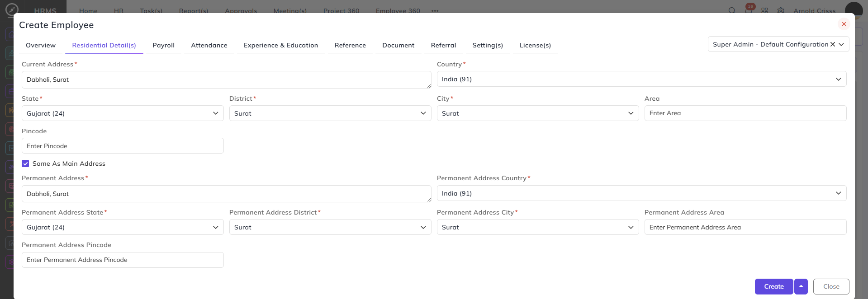Viewport: 868px width, 299px height.
Task: Click the Create button
Action: [774, 286]
